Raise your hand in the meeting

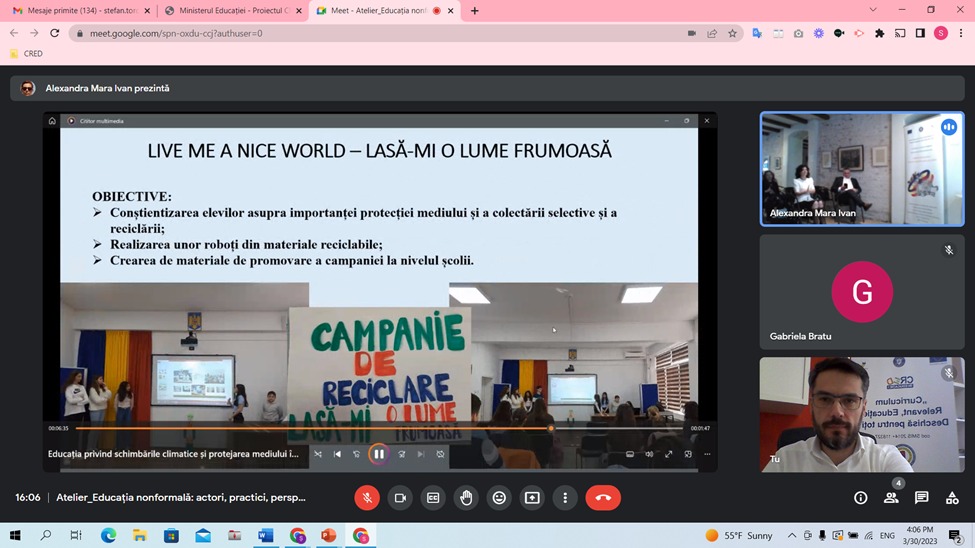pyautogui.click(x=466, y=498)
